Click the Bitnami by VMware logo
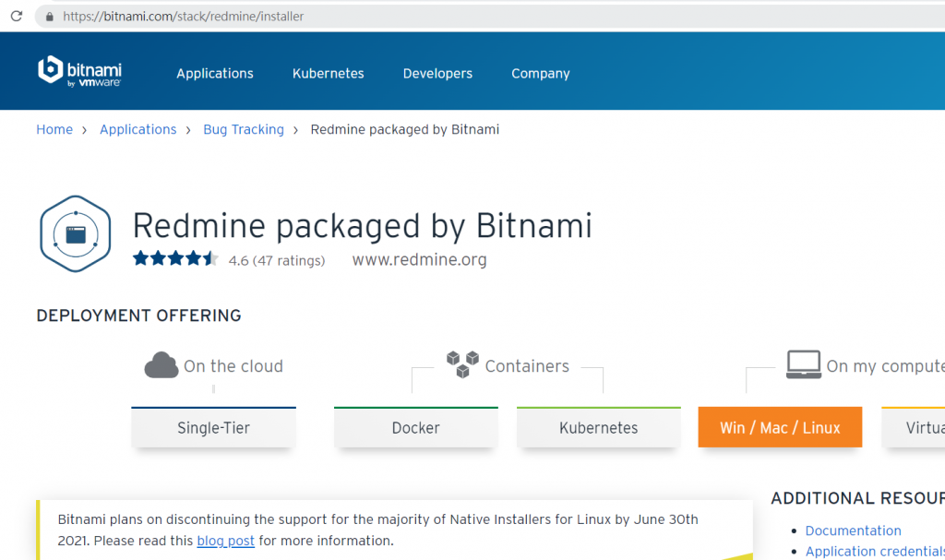945x560 pixels. [79, 72]
